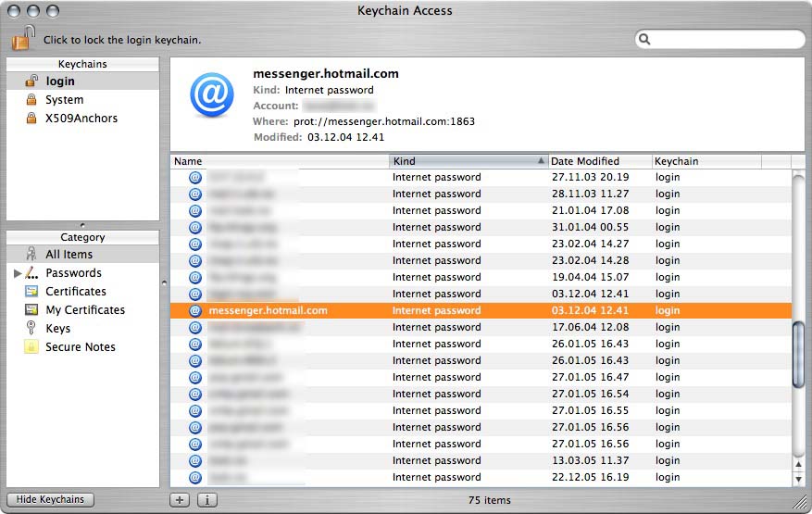Click the @ icon in the 21.01.04 17.08 row

coord(195,210)
